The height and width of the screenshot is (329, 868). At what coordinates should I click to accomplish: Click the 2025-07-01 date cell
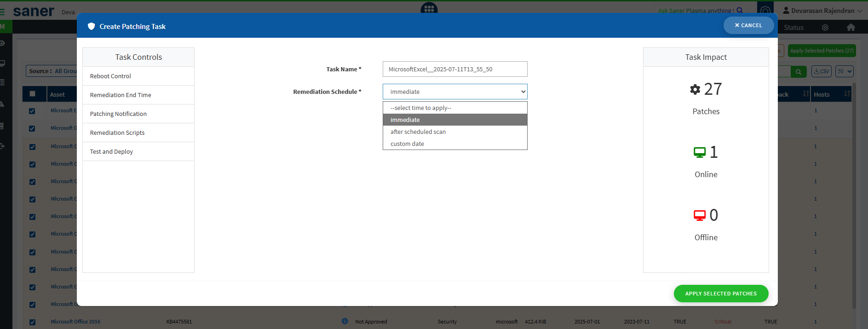coord(587,322)
